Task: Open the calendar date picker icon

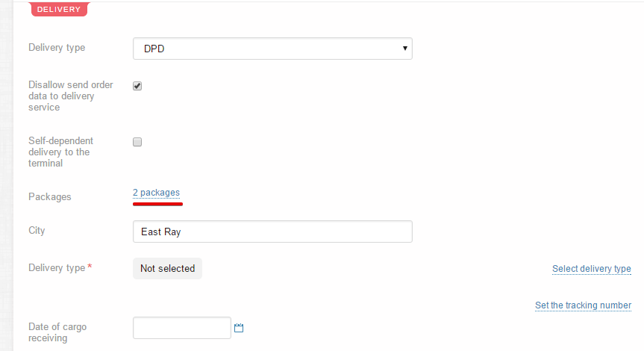Action: 239,328
